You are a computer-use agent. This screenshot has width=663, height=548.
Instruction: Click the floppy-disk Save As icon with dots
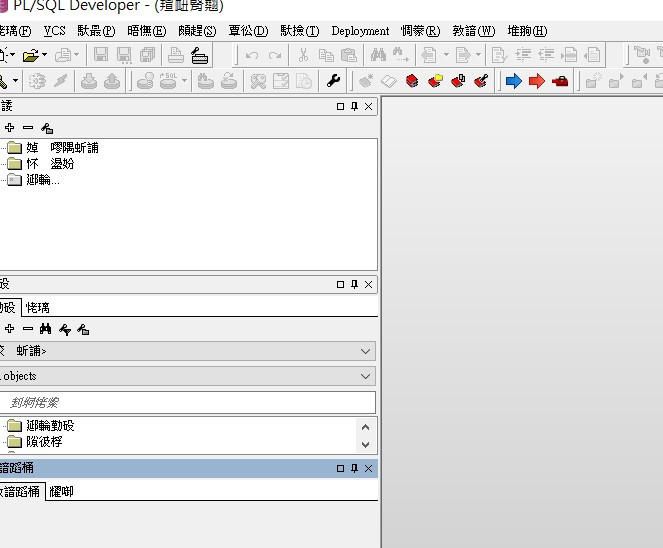[x=124, y=55]
